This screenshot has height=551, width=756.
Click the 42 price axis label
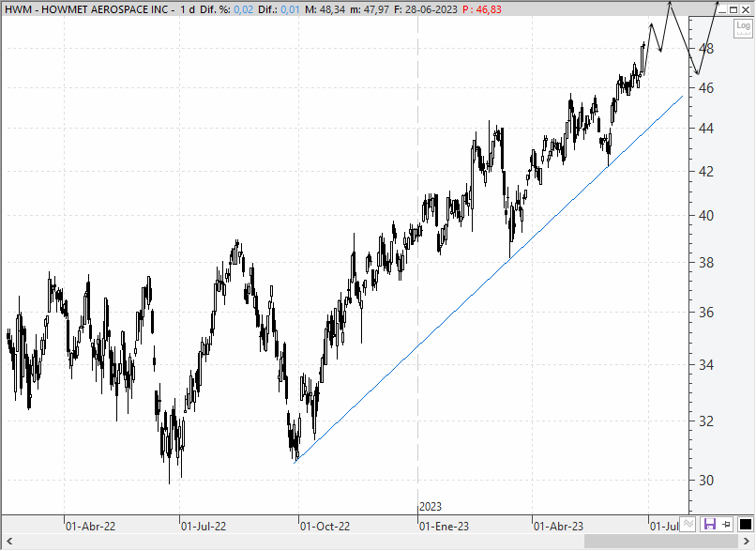coord(706,171)
